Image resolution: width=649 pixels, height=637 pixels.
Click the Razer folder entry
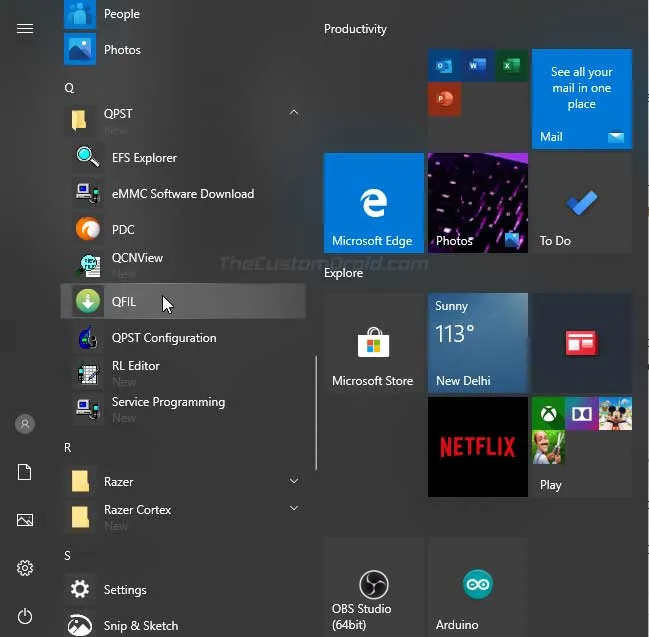point(184,481)
